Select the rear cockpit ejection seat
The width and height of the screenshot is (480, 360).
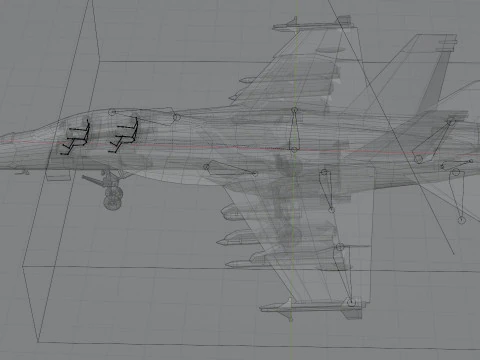click(124, 135)
